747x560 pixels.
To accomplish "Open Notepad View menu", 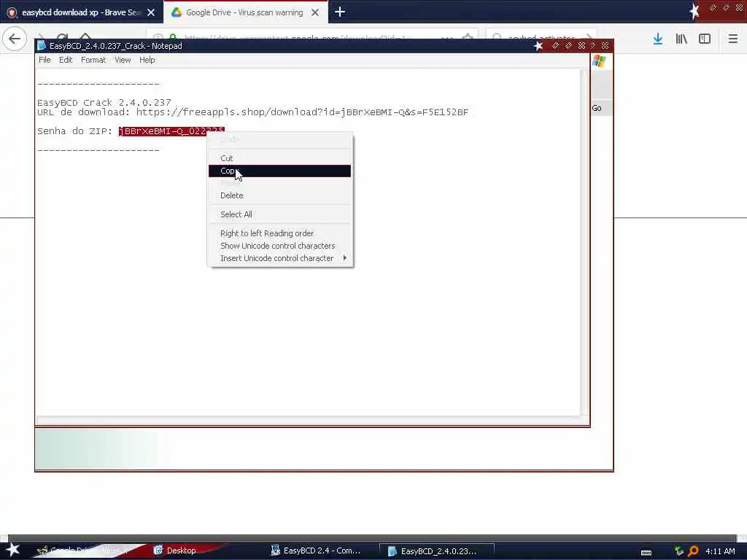I will coord(123,60).
